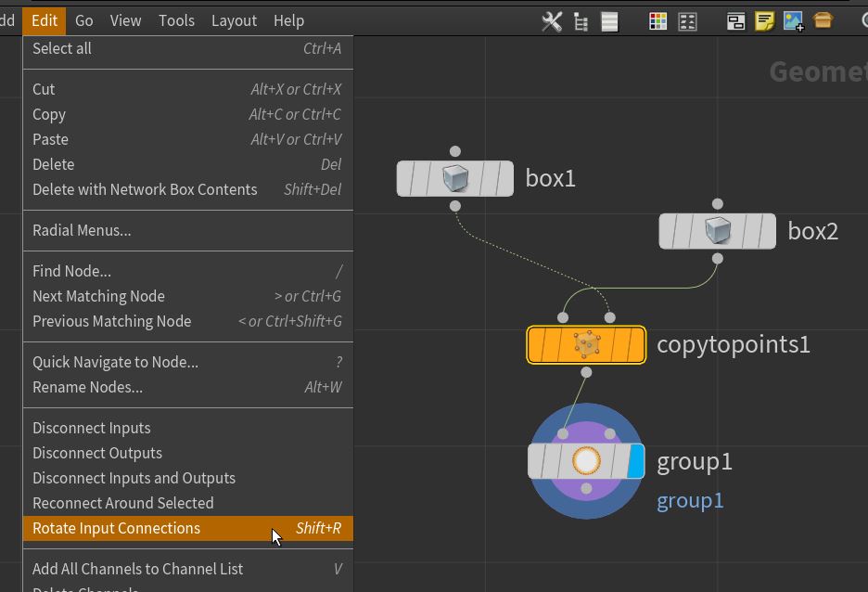
Task: Open the node shapes palette icon
Action: [x=687, y=21]
